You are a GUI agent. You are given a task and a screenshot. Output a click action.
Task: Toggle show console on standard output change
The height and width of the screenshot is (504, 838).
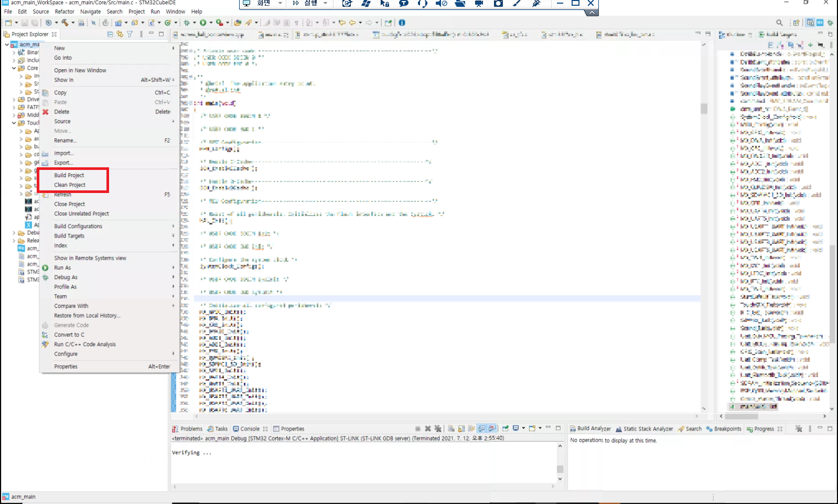(482, 428)
